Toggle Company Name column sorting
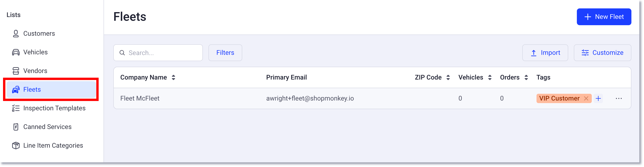 pyautogui.click(x=173, y=77)
